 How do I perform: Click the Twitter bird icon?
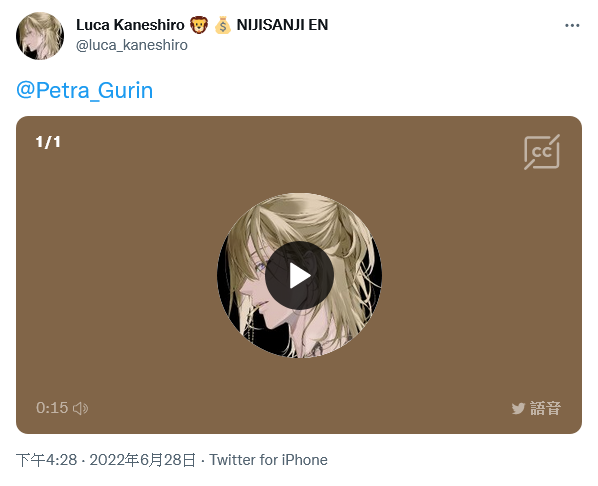click(x=518, y=409)
